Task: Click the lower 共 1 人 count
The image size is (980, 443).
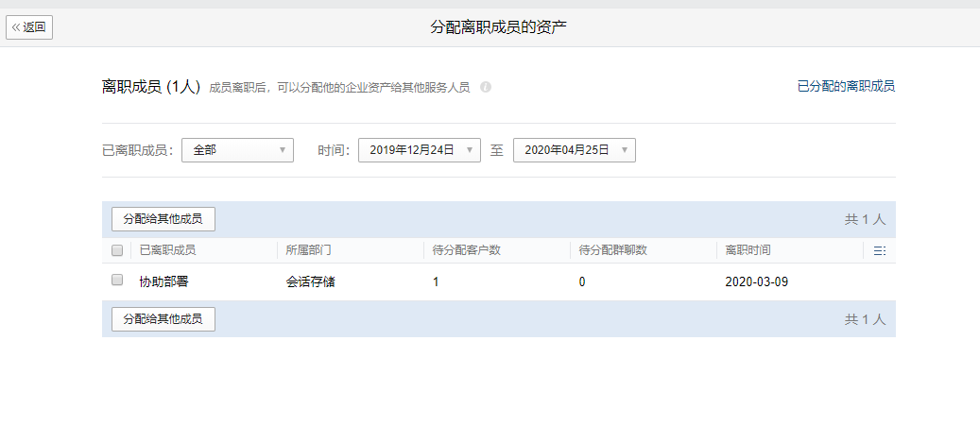Action: coord(865,319)
